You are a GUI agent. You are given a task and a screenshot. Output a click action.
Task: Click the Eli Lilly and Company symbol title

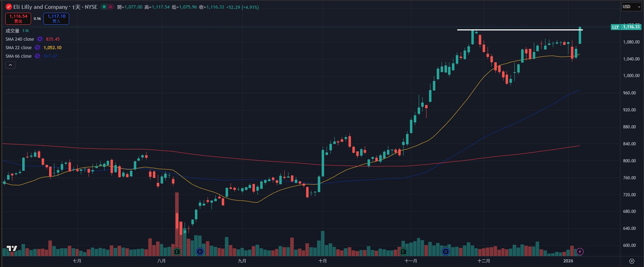(41, 7)
